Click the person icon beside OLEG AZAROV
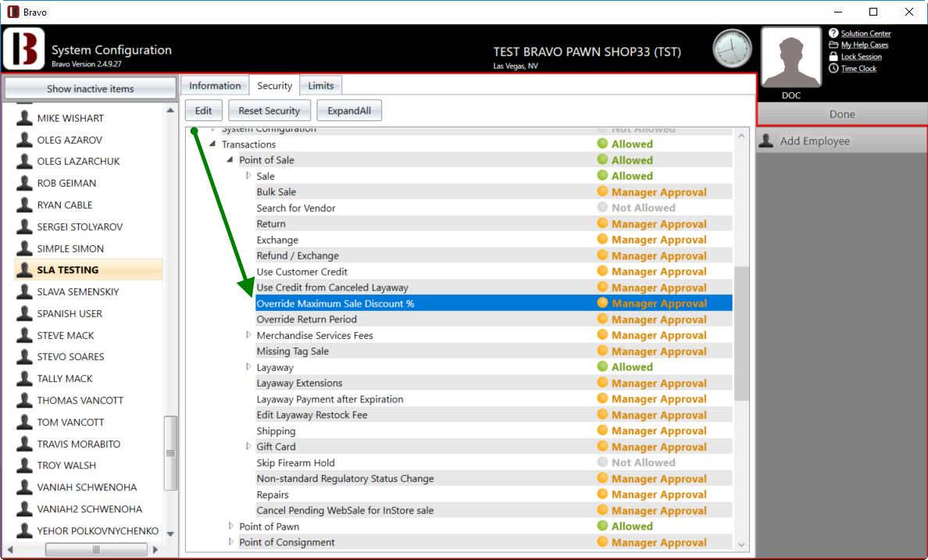This screenshot has width=928, height=560. coord(24,140)
